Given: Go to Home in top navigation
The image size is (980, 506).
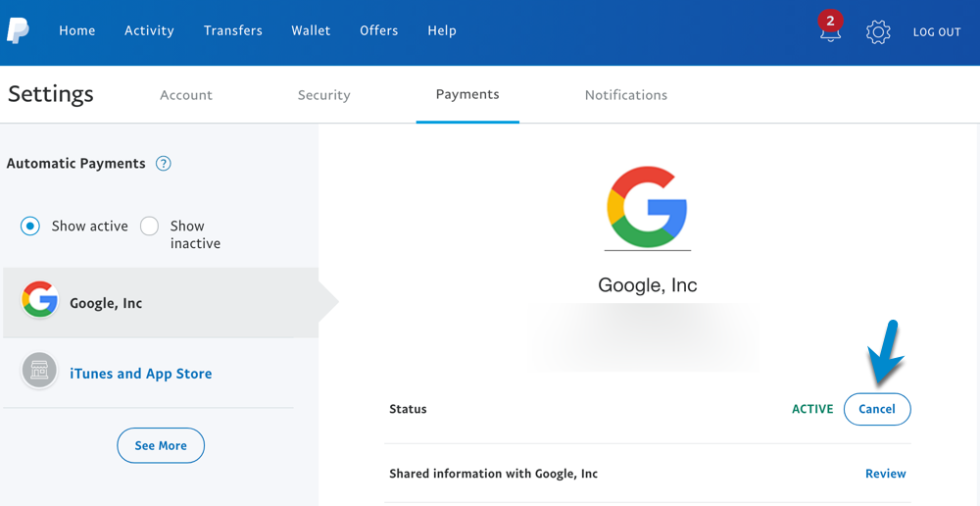Looking at the screenshot, I should (x=76, y=30).
